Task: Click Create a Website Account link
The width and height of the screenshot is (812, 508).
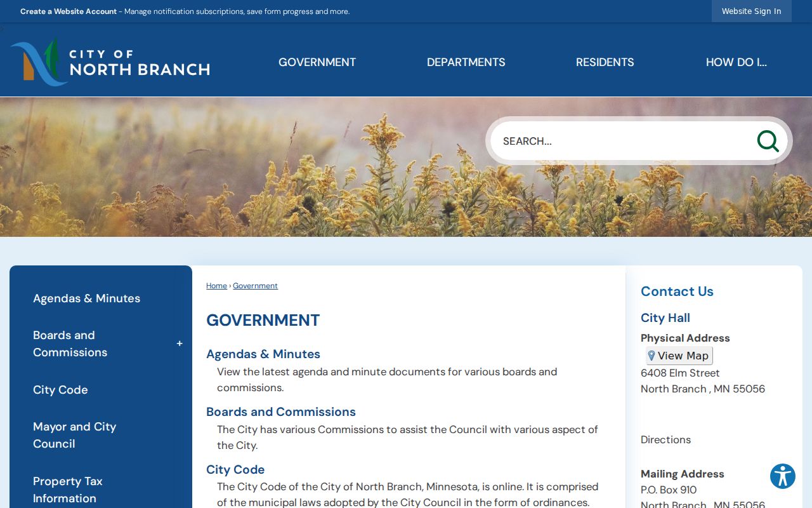Action: (x=69, y=11)
